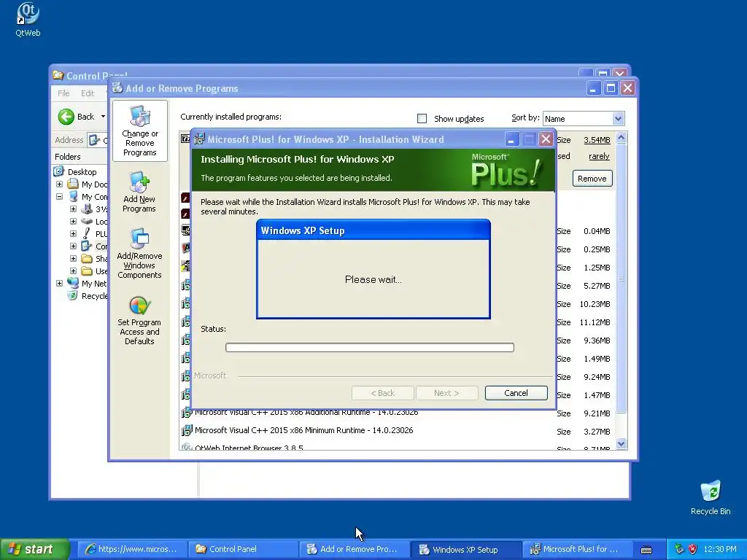747x560 pixels.
Task: Expand My Documents in Folders tree
Action: click(60, 184)
